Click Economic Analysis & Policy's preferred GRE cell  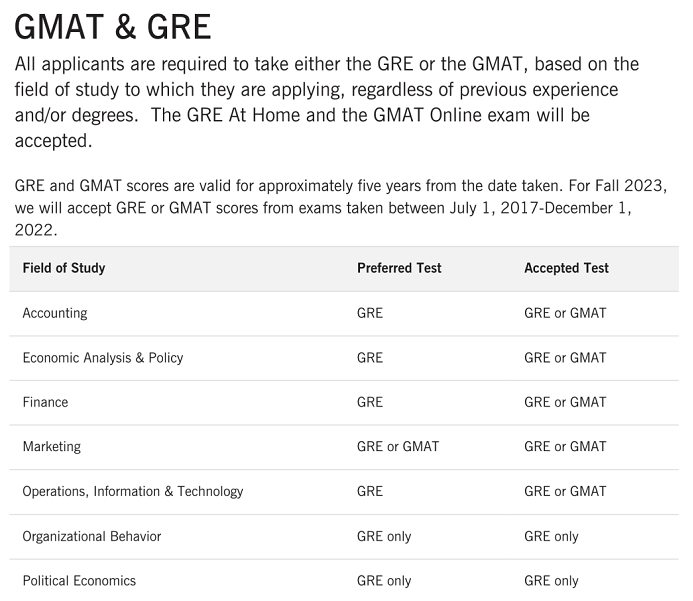click(370, 358)
